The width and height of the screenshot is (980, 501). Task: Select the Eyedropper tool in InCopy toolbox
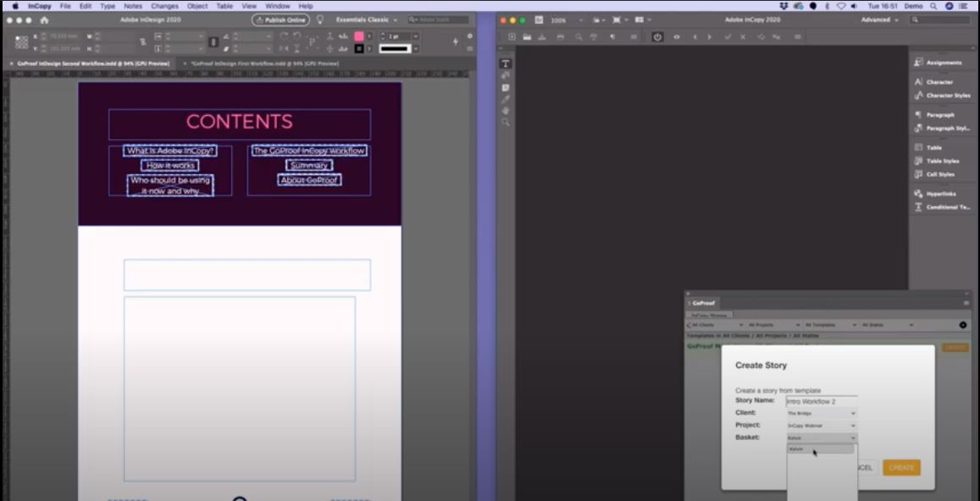506,99
